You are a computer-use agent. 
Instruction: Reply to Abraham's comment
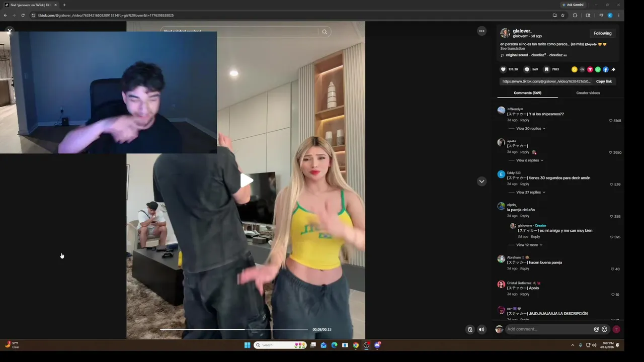pos(525,268)
